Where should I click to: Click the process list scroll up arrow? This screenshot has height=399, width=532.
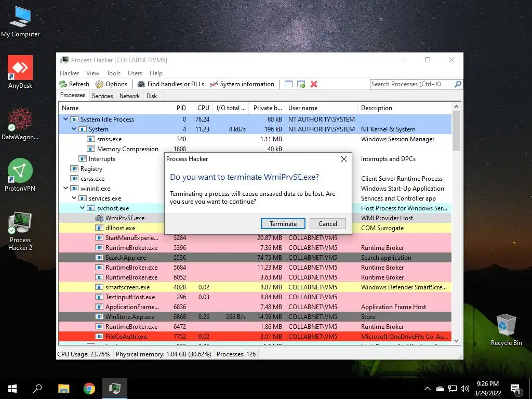(x=456, y=107)
